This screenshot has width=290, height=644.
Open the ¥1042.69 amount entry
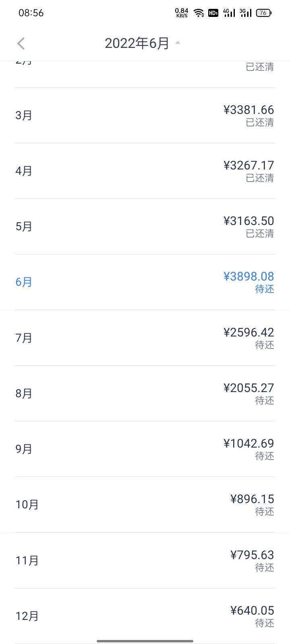click(249, 449)
